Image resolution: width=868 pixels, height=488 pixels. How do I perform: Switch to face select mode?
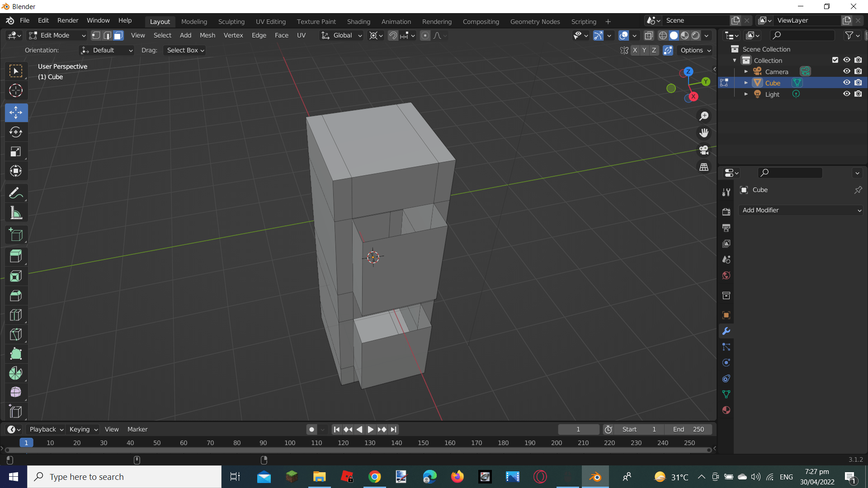(118, 35)
